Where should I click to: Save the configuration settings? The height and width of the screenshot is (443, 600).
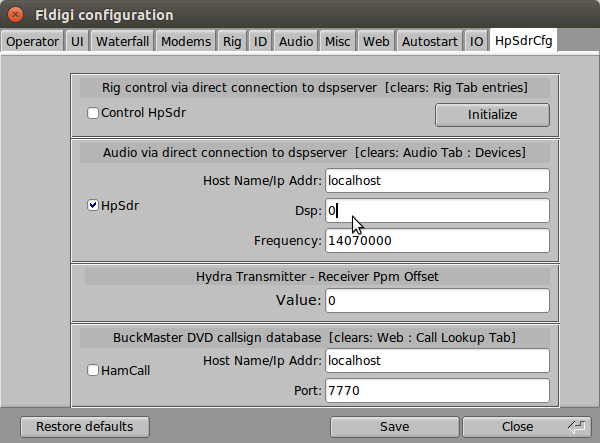point(394,427)
